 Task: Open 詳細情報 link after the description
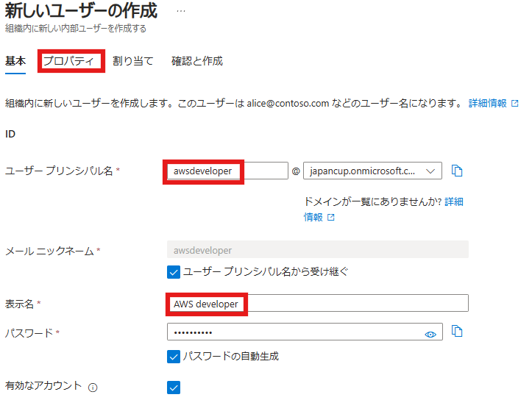[x=487, y=104]
